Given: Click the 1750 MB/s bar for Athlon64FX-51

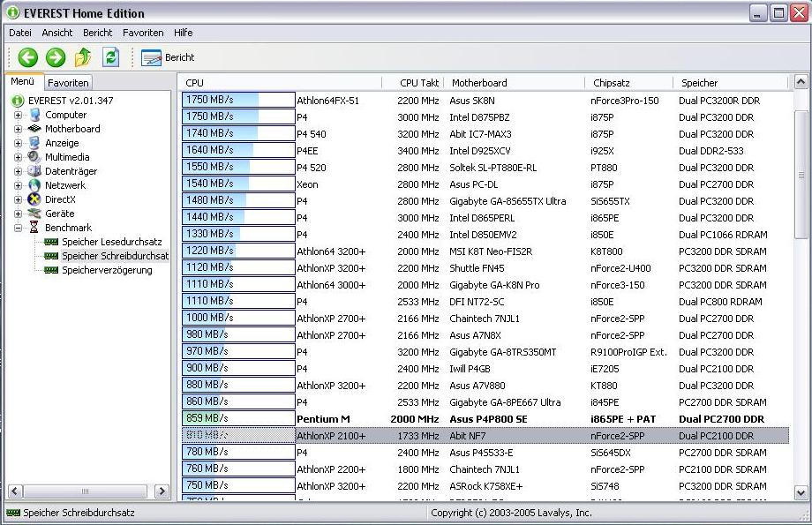Looking at the screenshot, I should point(238,100).
